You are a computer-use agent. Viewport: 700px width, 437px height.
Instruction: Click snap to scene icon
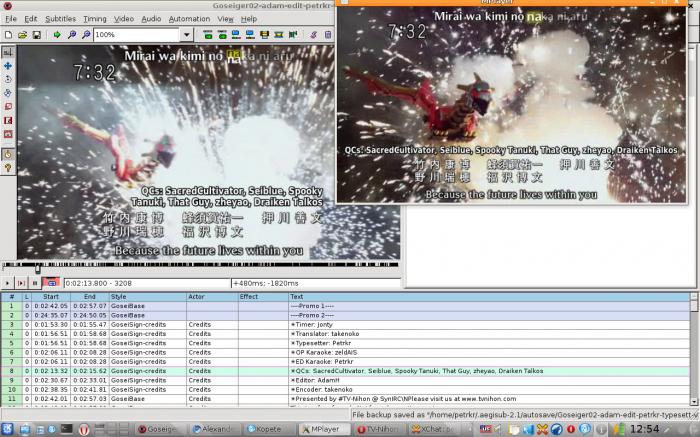click(x=279, y=34)
